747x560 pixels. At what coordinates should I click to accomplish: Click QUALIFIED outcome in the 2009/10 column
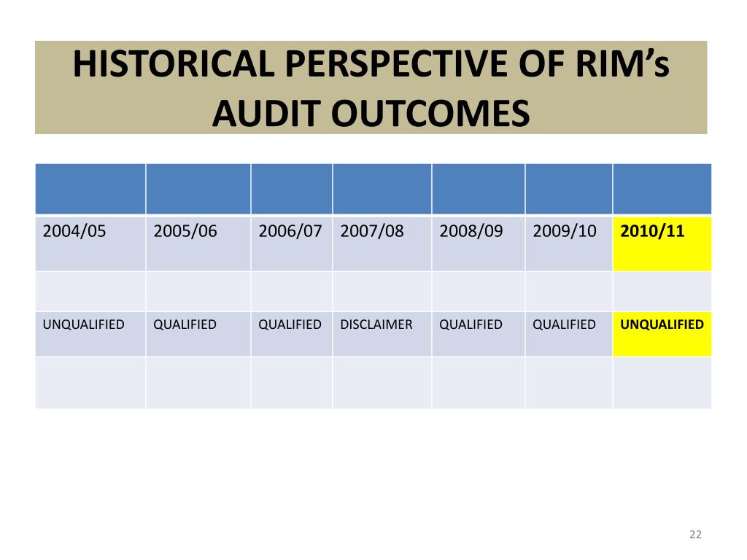click(x=569, y=334)
